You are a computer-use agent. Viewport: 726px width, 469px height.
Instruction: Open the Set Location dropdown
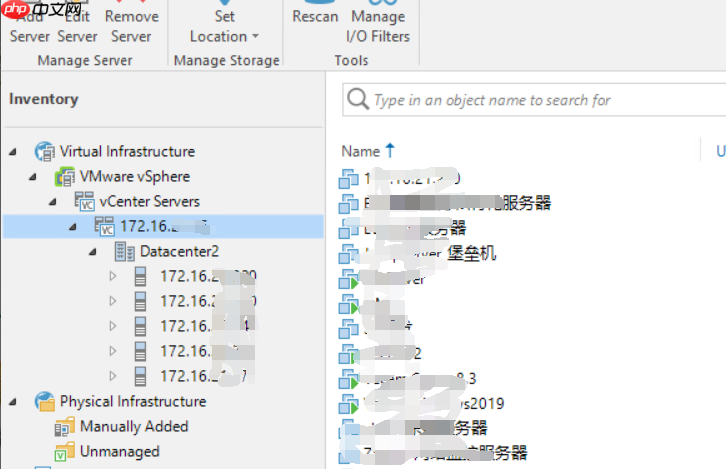click(225, 23)
